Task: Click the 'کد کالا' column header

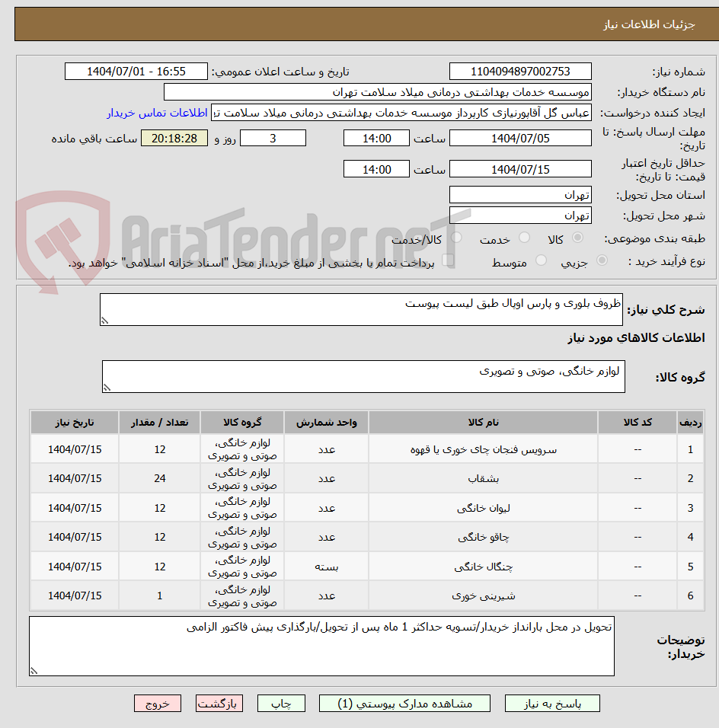Action: click(638, 422)
